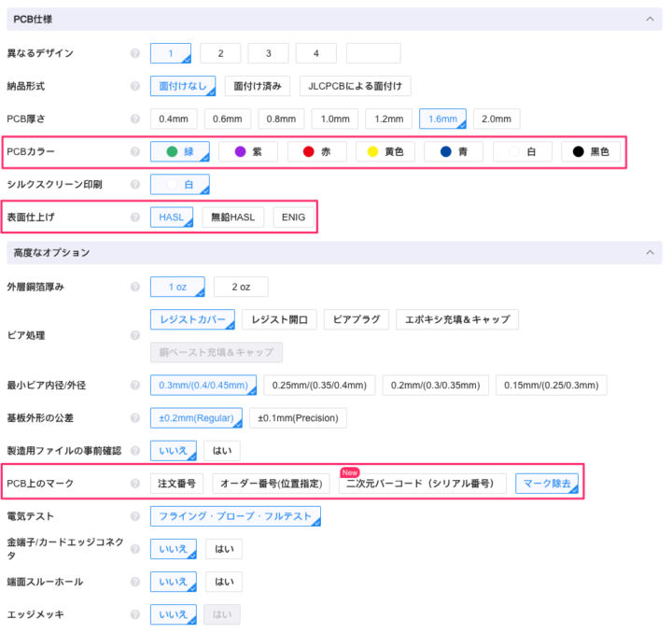Select 面付け済み delivery format
This screenshot has width=672, height=633.
[x=258, y=86]
